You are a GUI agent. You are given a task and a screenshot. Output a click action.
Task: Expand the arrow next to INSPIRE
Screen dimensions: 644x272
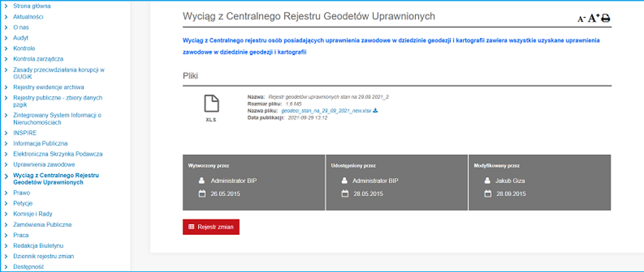(6, 133)
